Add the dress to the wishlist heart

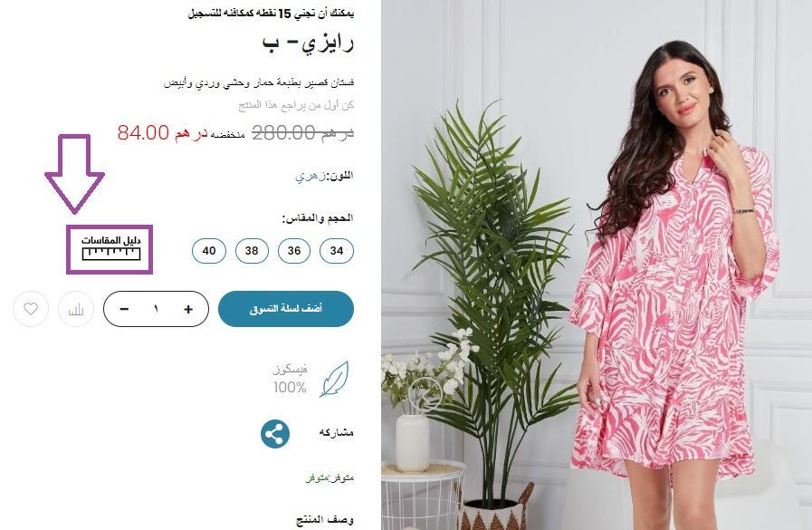31,309
